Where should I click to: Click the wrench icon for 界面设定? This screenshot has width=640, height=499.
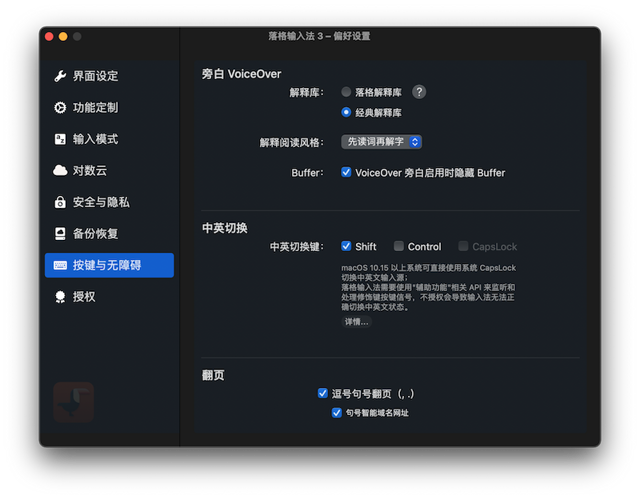(x=60, y=76)
